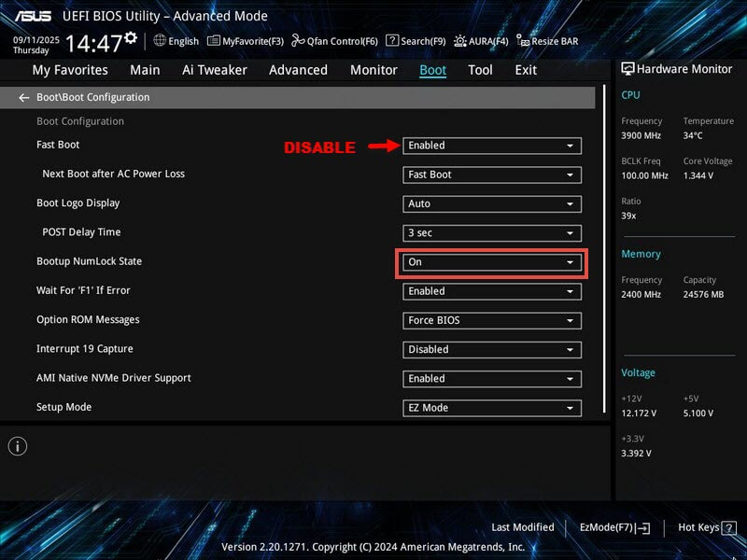Click the Hot Keys question mark icon
The image size is (747, 560).
[729, 527]
